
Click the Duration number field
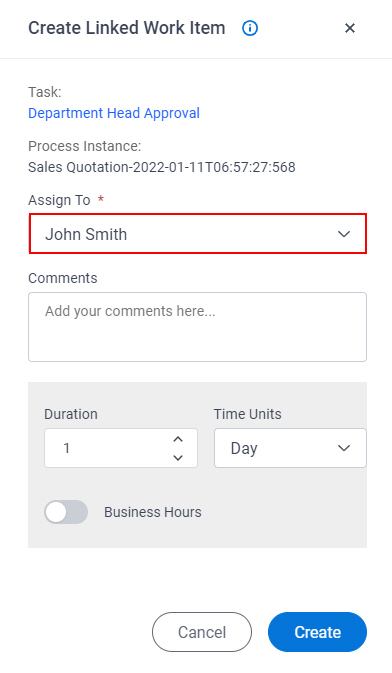[121, 448]
